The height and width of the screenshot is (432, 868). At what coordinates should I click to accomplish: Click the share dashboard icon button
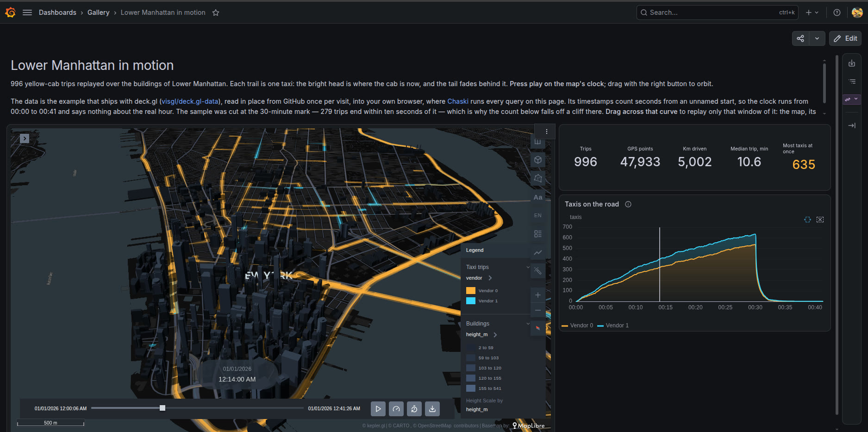pyautogui.click(x=800, y=38)
